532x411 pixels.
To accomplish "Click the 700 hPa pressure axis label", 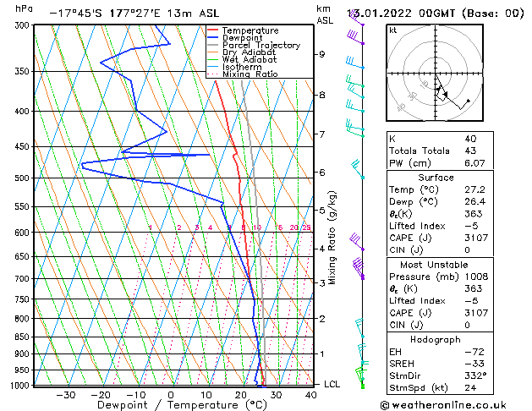I will click(24, 279).
